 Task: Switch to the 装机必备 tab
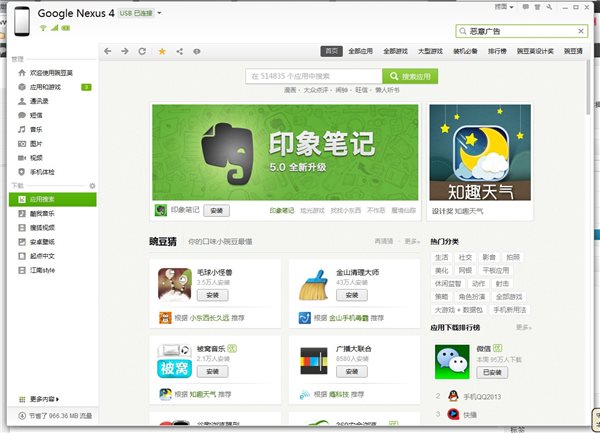click(465, 51)
